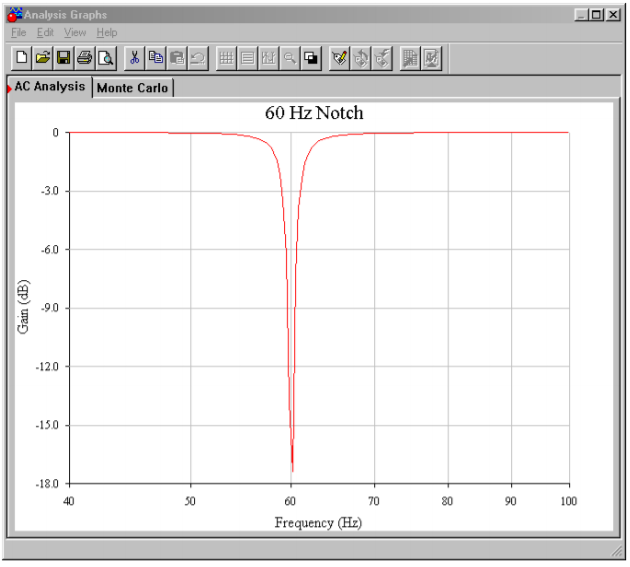The height and width of the screenshot is (567, 630).
Task: Switch to the Monte Carlo tab
Action: pyautogui.click(x=133, y=88)
